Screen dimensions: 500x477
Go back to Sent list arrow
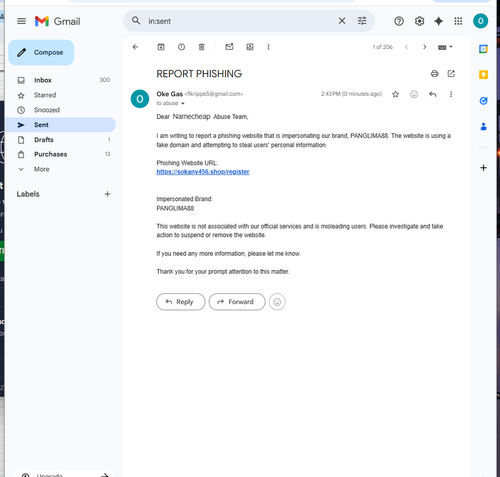point(135,47)
